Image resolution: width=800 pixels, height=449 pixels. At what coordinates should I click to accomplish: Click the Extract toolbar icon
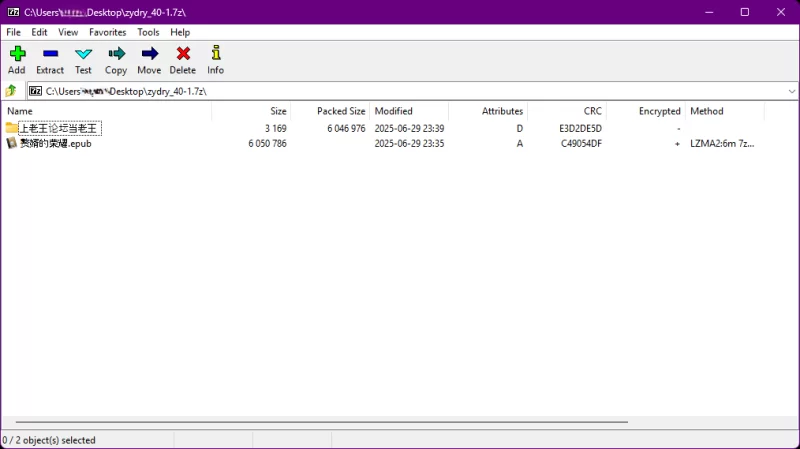point(50,54)
